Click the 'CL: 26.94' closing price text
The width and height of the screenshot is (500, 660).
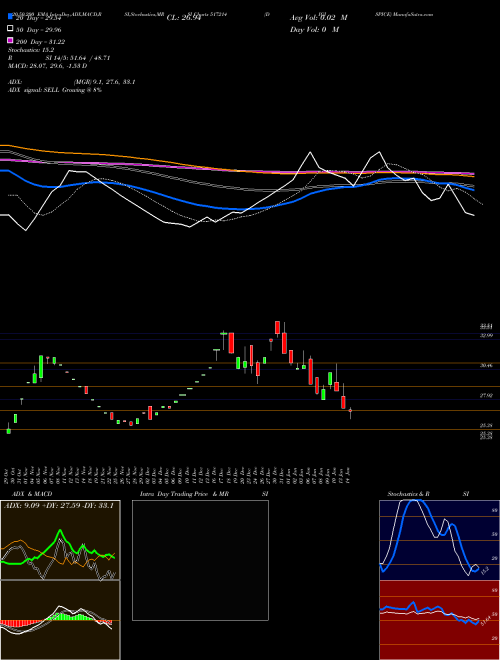pyautogui.click(x=183, y=18)
